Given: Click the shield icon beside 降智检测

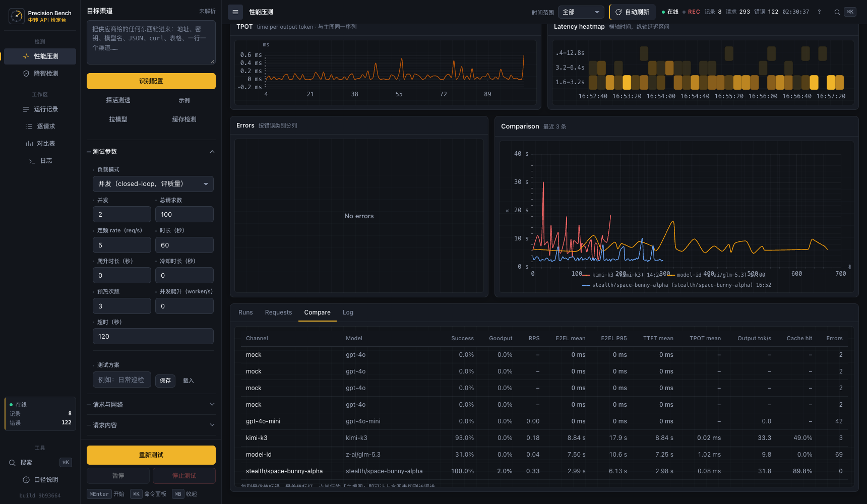Looking at the screenshot, I should click(26, 74).
